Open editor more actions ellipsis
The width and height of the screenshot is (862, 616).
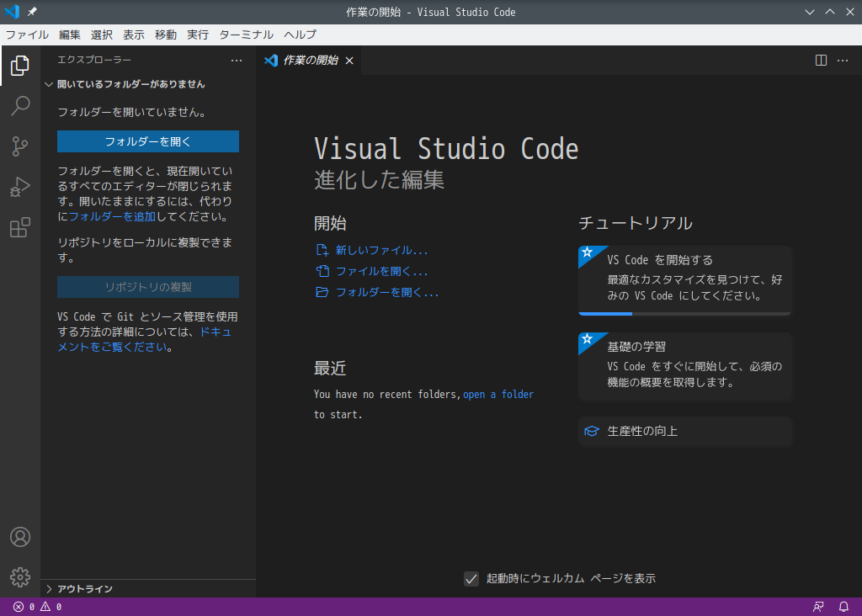coord(843,61)
